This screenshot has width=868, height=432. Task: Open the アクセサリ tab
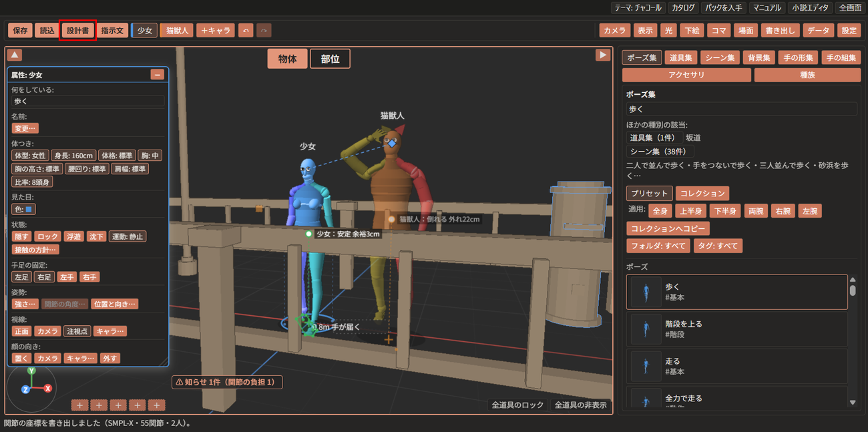(x=686, y=75)
